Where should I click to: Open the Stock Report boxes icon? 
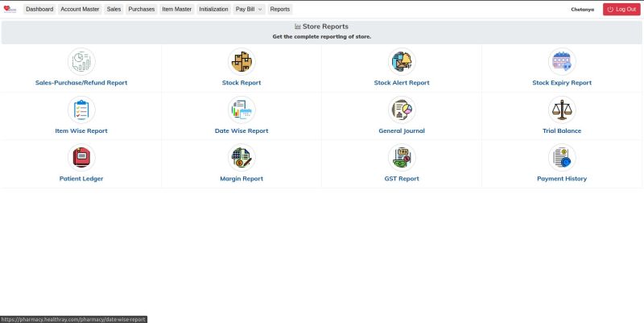point(242,61)
